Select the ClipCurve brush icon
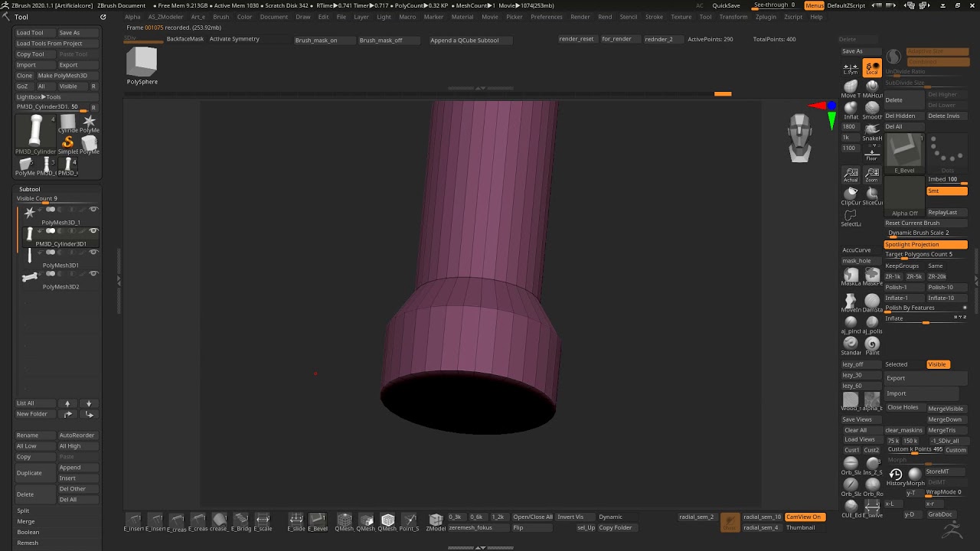This screenshot has height=551, width=980. click(851, 195)
